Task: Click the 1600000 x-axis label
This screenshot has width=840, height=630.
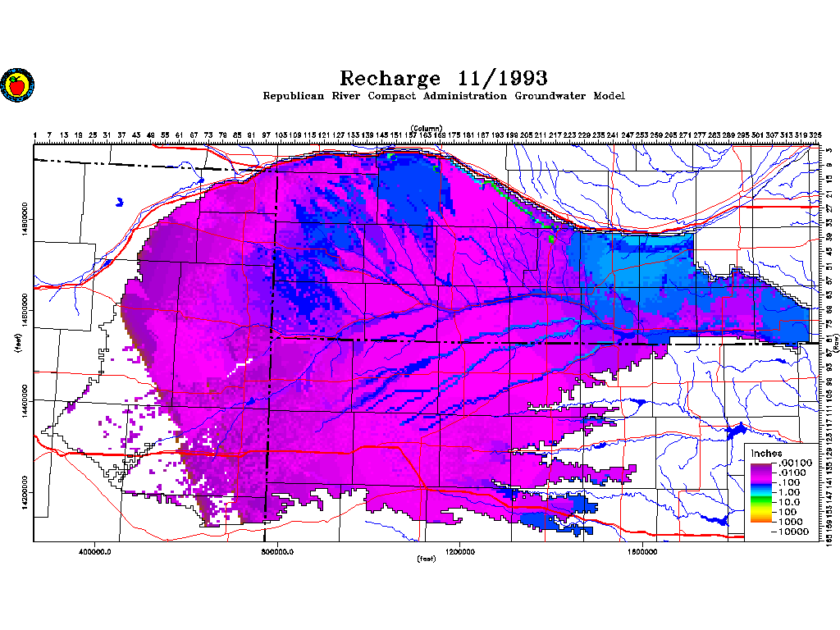Action: coord(643,551)
